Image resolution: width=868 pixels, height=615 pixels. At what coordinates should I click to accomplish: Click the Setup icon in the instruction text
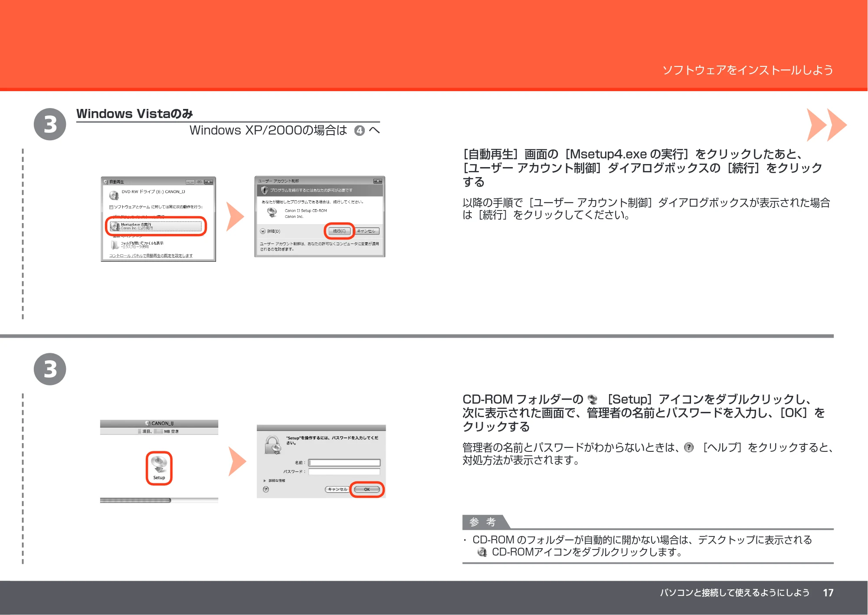[593, 399]
